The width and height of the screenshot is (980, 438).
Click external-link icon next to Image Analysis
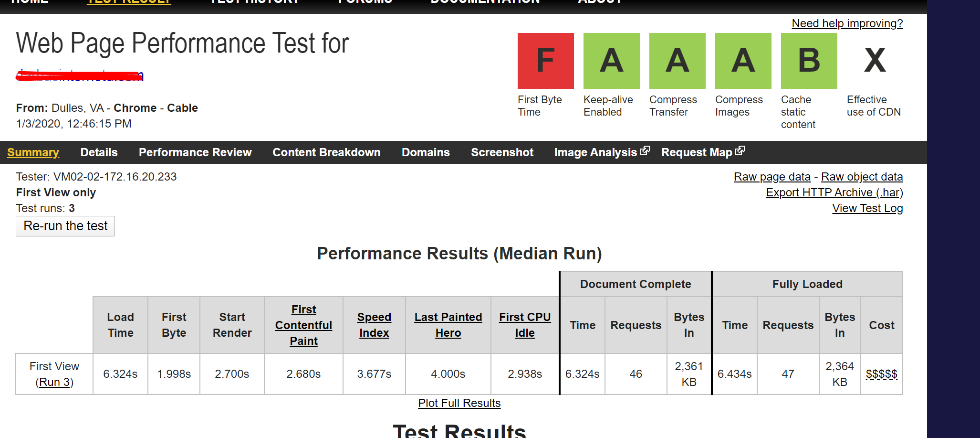pyautogui.click(x=645, y=151)
